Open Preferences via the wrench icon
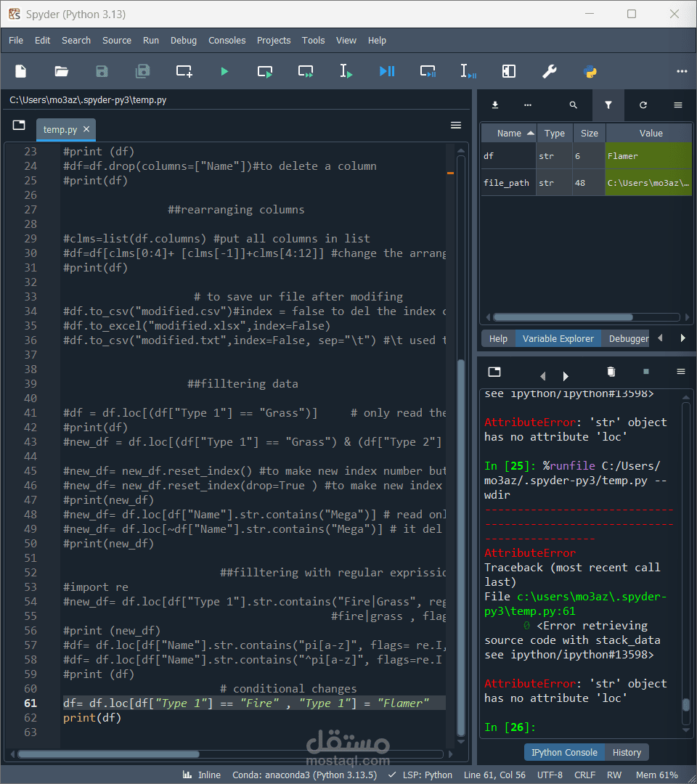697x784 pixels. [550, 71]
